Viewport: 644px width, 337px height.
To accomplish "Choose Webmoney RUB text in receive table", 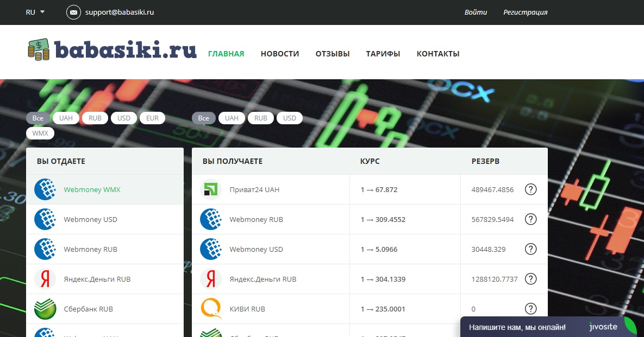I will (x=257, y=219).
